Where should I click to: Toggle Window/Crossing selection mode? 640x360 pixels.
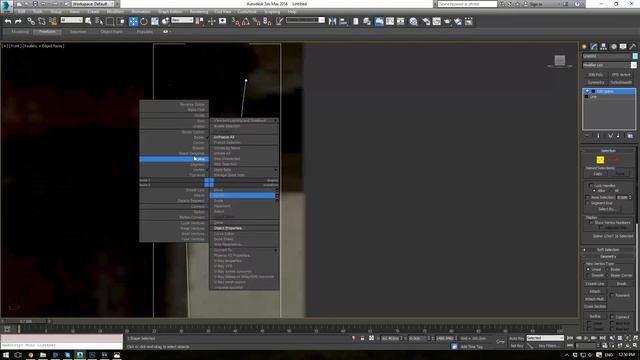121,21
